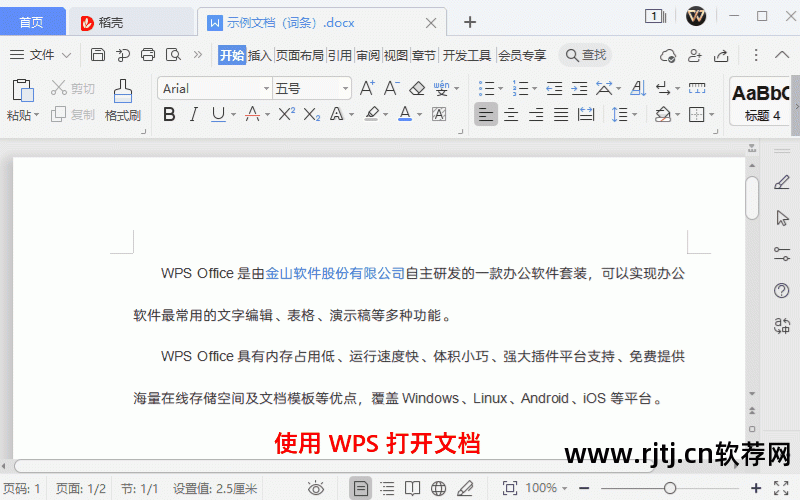Decrease font size with A- icon

pos(392,88)
